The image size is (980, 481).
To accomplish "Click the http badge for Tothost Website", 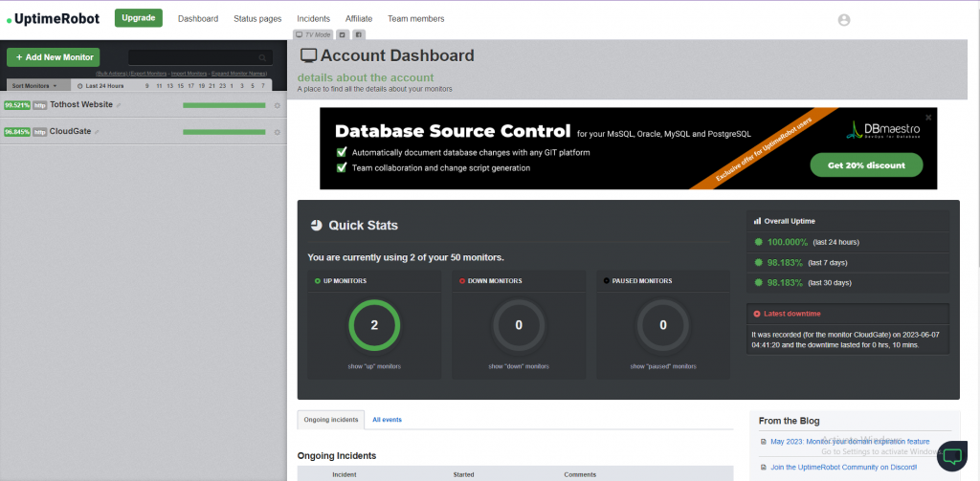I will (x=40, y=105).
